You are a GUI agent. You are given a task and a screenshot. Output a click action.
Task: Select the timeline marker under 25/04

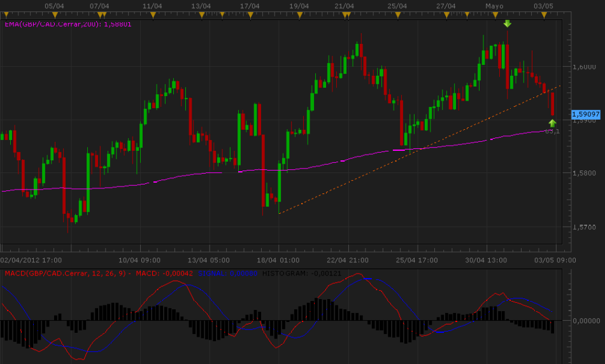tap(397, 14)
